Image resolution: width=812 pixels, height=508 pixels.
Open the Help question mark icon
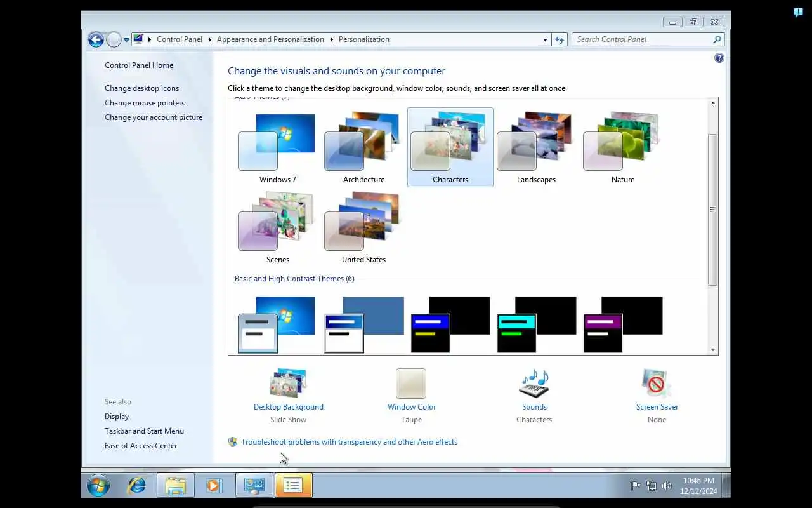[719, 58]
